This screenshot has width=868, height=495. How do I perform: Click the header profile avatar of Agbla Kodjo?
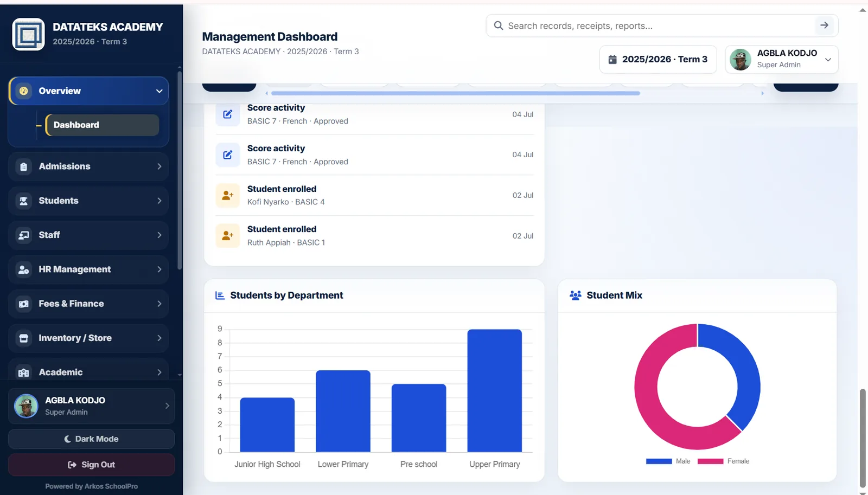(x=741, y=60)
